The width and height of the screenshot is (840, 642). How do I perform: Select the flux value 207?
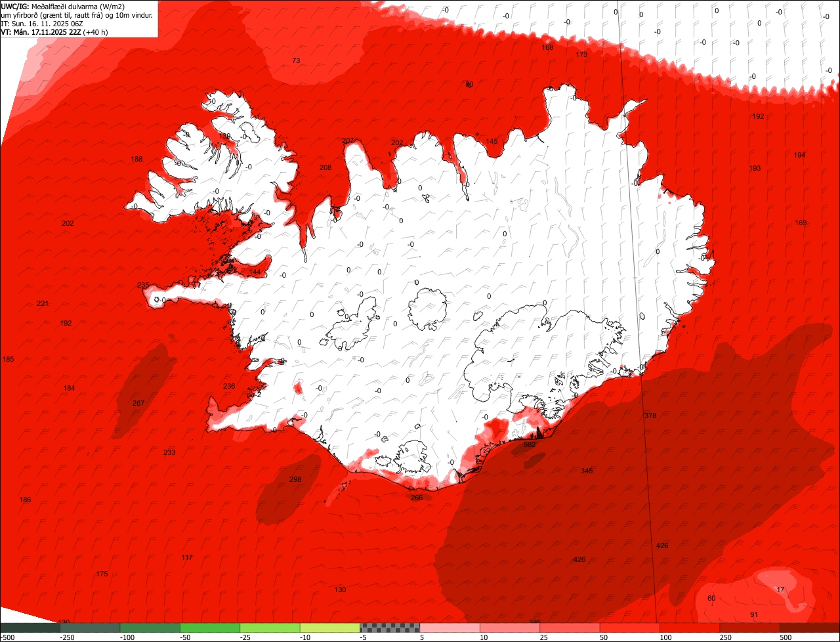[x=348, y=140]
